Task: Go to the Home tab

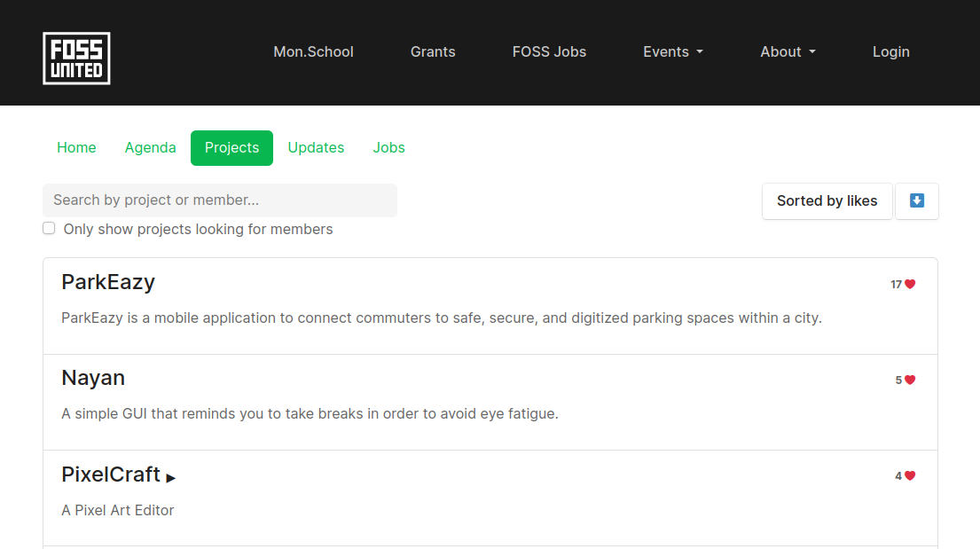Action: [76, 147]
